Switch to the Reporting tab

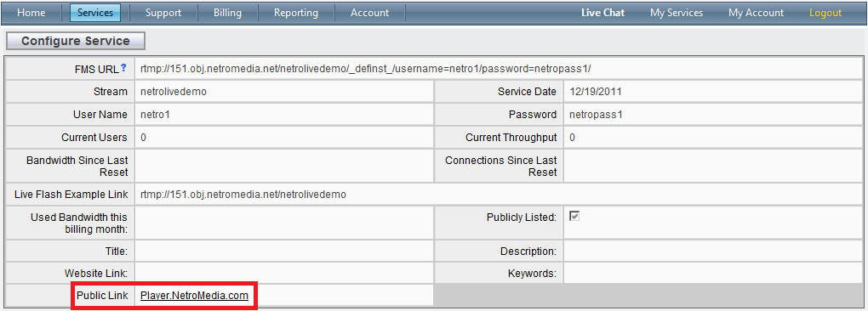pyautogui.click(x=296, y=13)
